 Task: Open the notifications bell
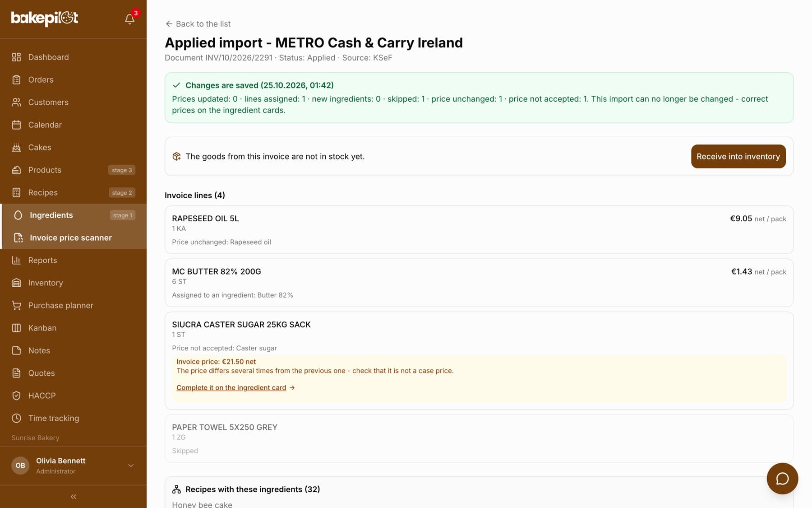(x=129, y=19)
